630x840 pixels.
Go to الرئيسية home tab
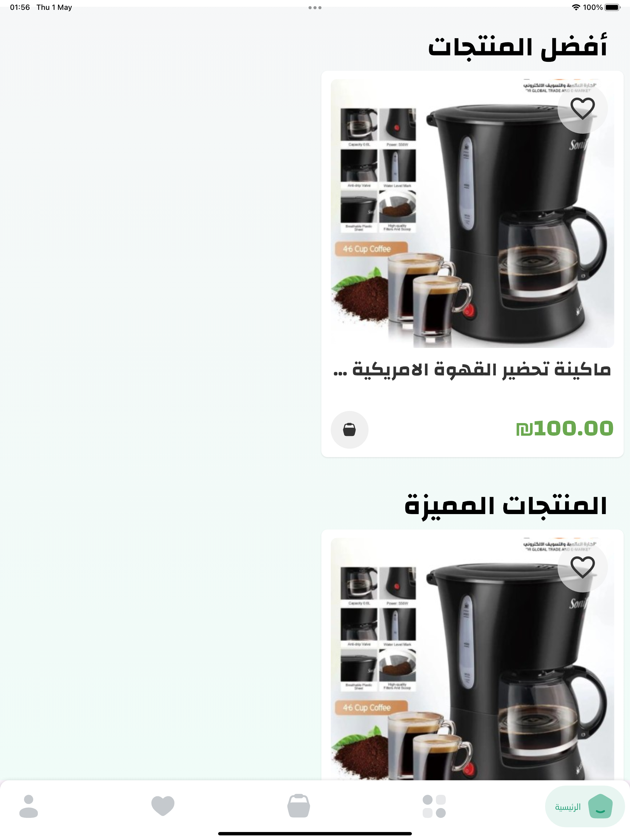coord(584,806)
